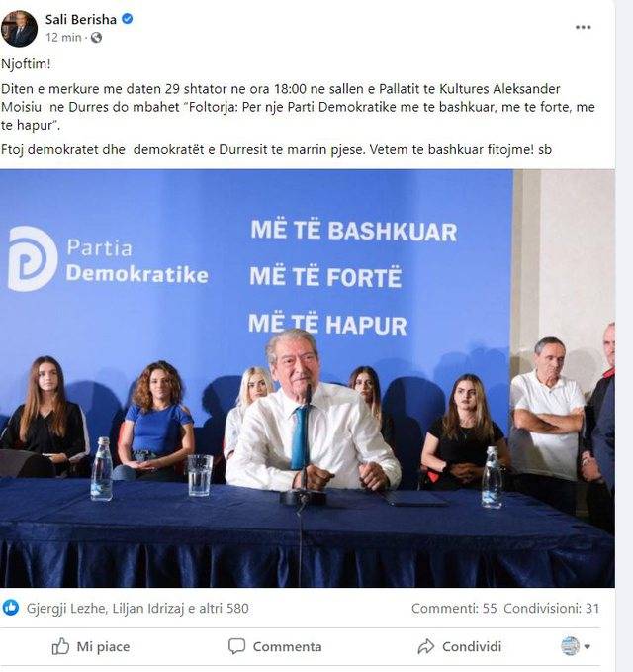This screenshot has height=672, width=633.
Task: Click Sali Berisha's profile picture
Action: [19, 29]
